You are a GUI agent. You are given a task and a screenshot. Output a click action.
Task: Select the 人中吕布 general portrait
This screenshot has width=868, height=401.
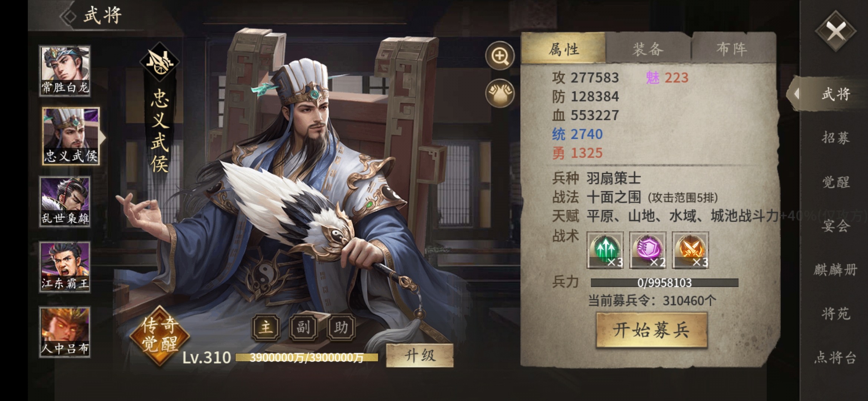click(65, 332)
